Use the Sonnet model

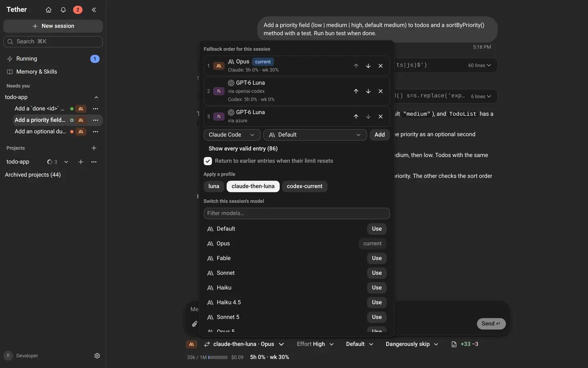[x=377, y=273]
